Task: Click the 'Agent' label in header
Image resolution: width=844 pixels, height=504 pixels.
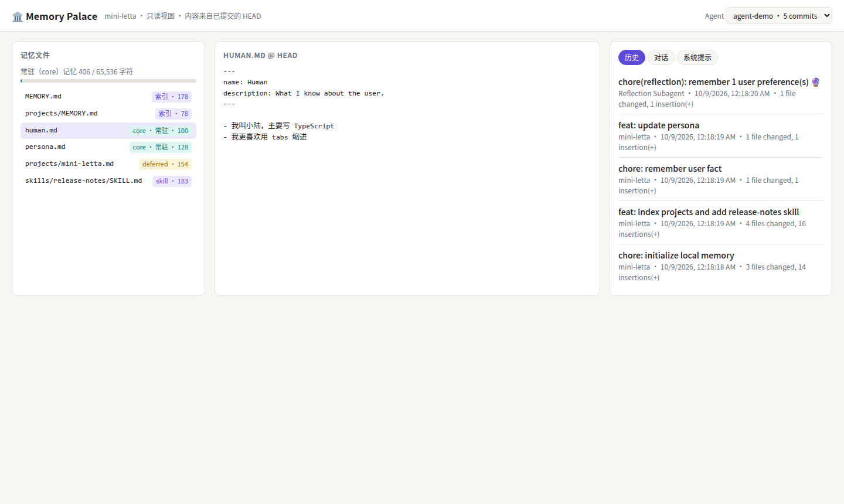Action: point(714,16)
